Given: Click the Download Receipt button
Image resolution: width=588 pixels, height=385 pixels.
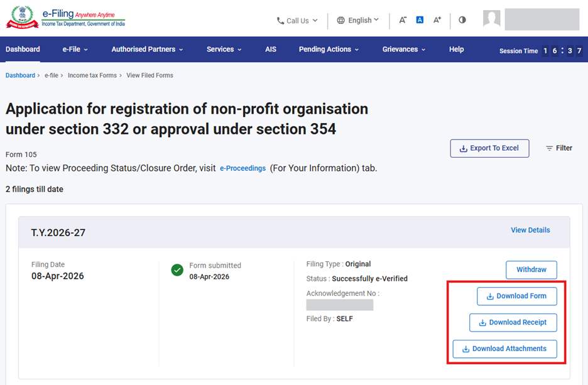Looking at the screenshot, I should click(513, 323).
